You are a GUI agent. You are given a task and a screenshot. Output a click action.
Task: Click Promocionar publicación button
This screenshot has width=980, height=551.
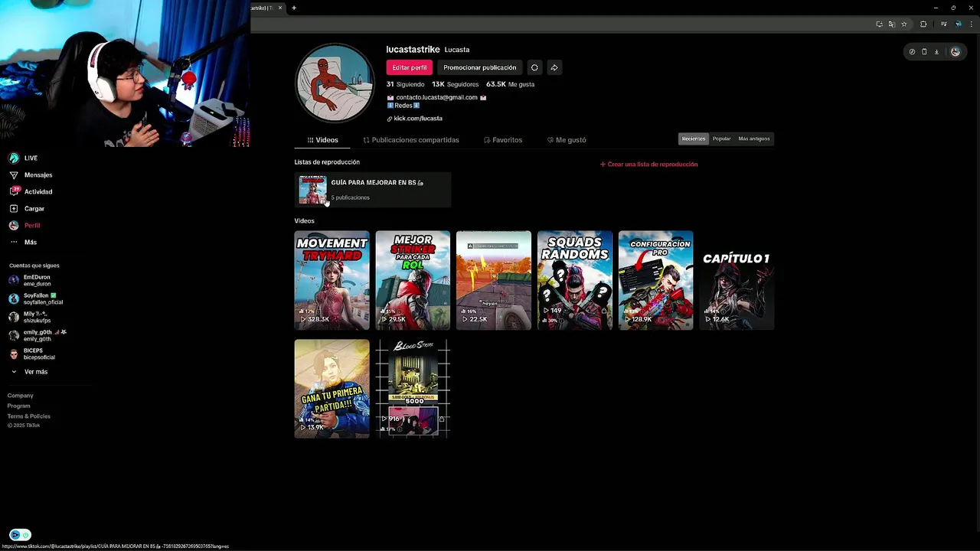(480, 67)
